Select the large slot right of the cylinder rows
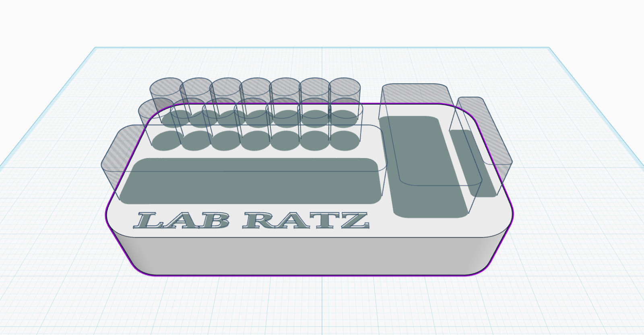The height and width of the screenshot is (335, 644). tap(425, 166)
